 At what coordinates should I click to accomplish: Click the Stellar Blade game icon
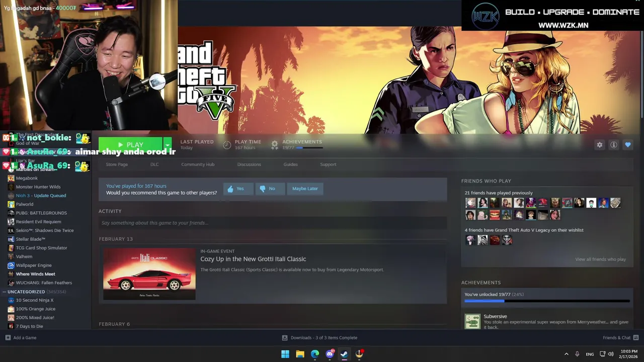(x=11, y=239)
